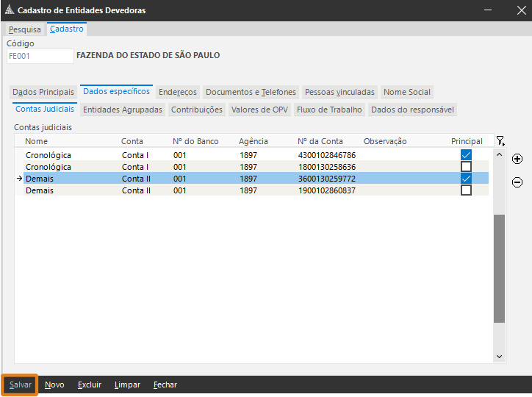This screenshot has width=532, height=397.
Task: Check Principal for account 1900102860837
Action: [466, 190]
